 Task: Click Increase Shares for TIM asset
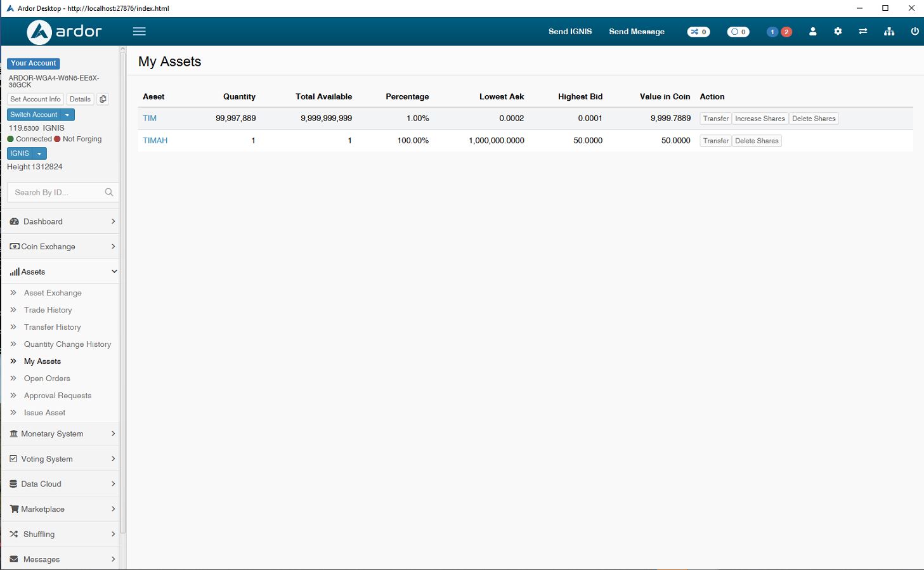(x=760, y=119)
